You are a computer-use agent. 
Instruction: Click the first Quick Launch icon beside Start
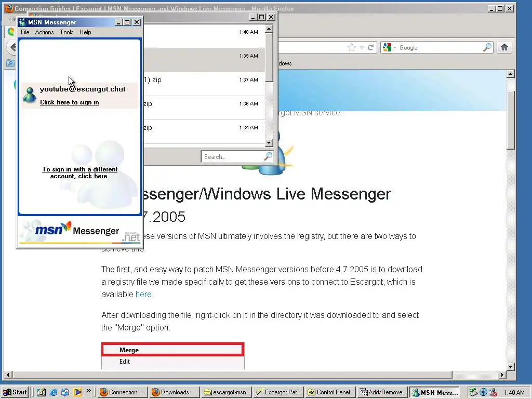click(42, 392)
